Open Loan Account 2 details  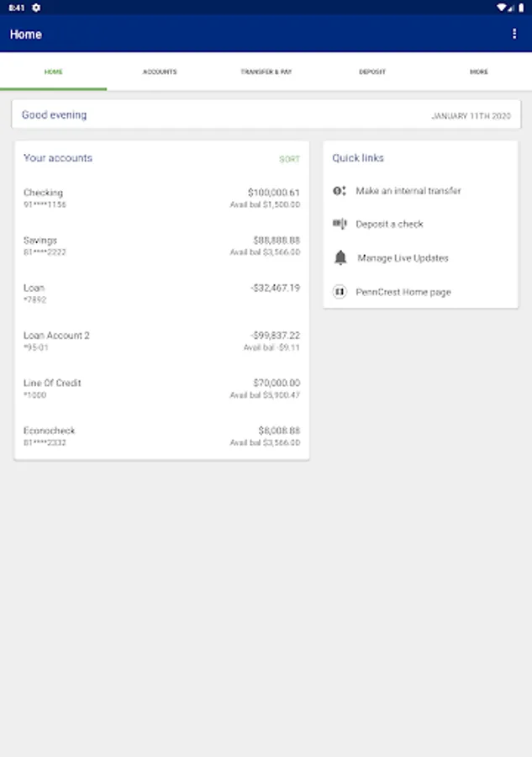pyautogui.click(x=161, y=341)
